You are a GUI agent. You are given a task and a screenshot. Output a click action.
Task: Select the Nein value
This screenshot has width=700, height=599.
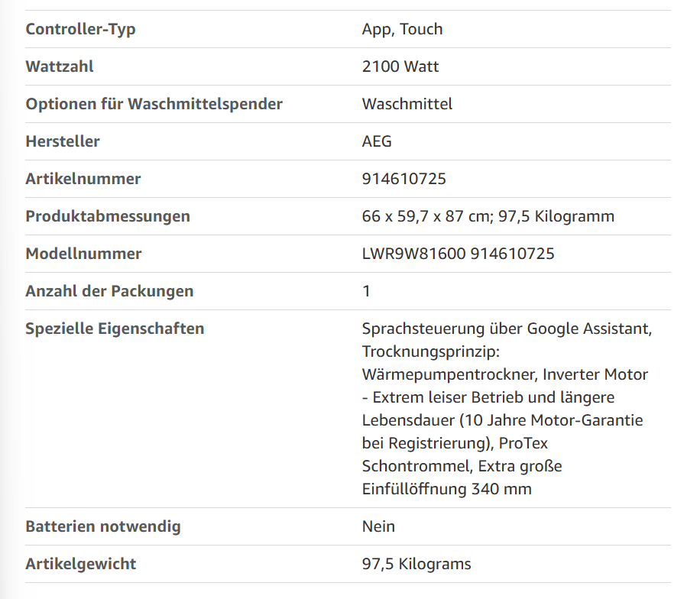tap(378, 526)
